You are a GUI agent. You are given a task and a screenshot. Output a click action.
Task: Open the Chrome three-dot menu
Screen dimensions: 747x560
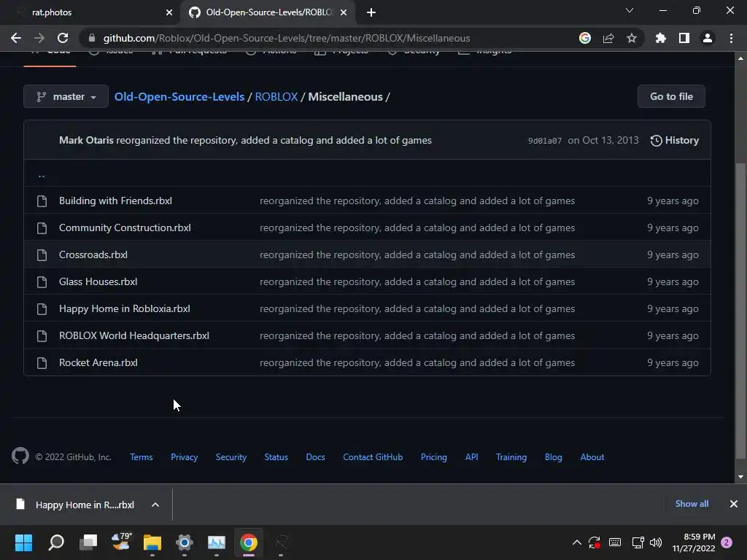(x=731, y=38)
